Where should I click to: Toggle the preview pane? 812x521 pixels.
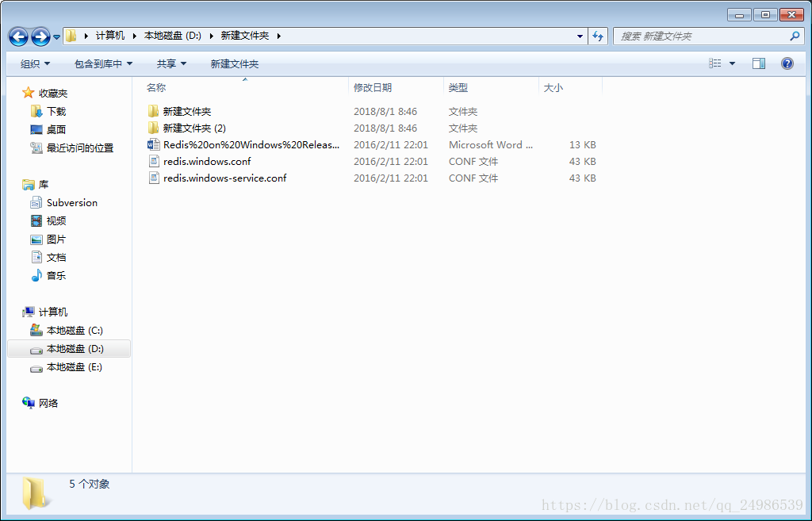point(759,63)
